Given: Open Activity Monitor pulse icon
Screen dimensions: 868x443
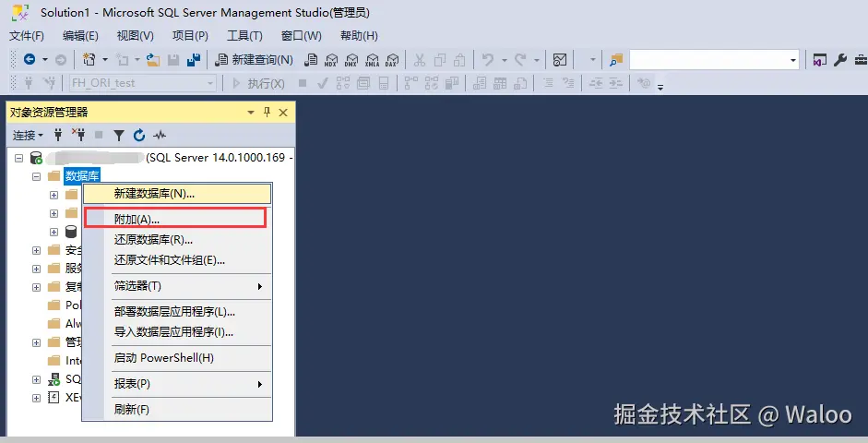Looking at the screenshot, I should [x=160, y=135].
